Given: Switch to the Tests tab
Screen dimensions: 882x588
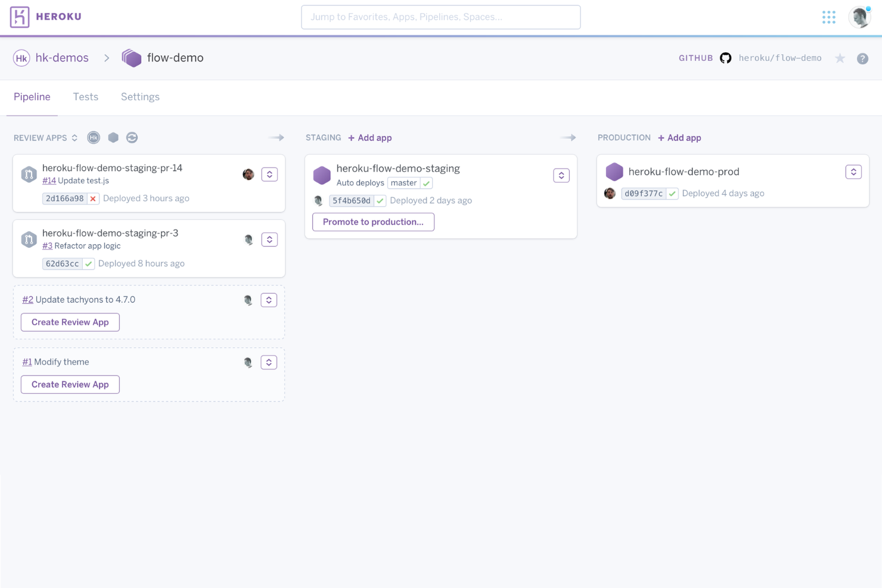Looking at the screenshot, I should pos(85,97).
